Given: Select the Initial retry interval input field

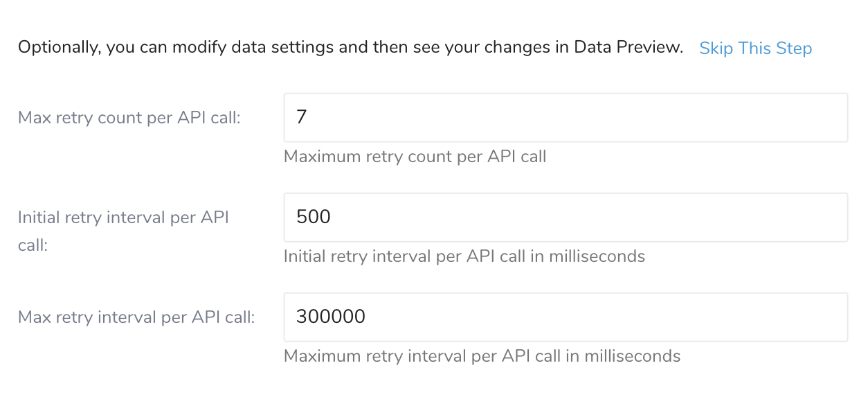Looking at the screenshot, I should [565, 218].
